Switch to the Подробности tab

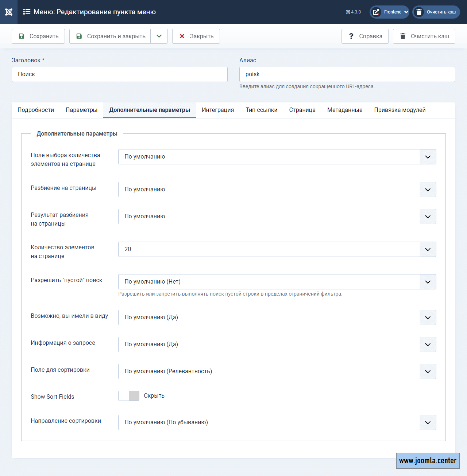(36, 110)
